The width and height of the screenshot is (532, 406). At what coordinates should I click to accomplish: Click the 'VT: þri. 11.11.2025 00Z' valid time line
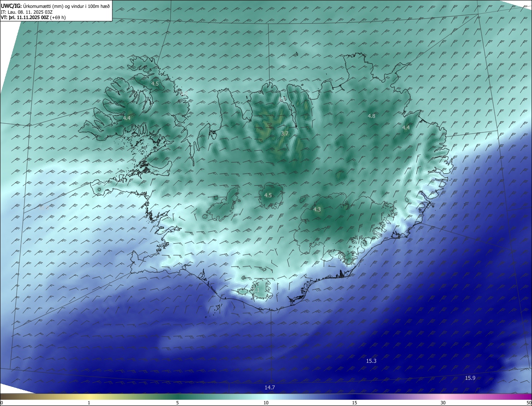point(33,17)
